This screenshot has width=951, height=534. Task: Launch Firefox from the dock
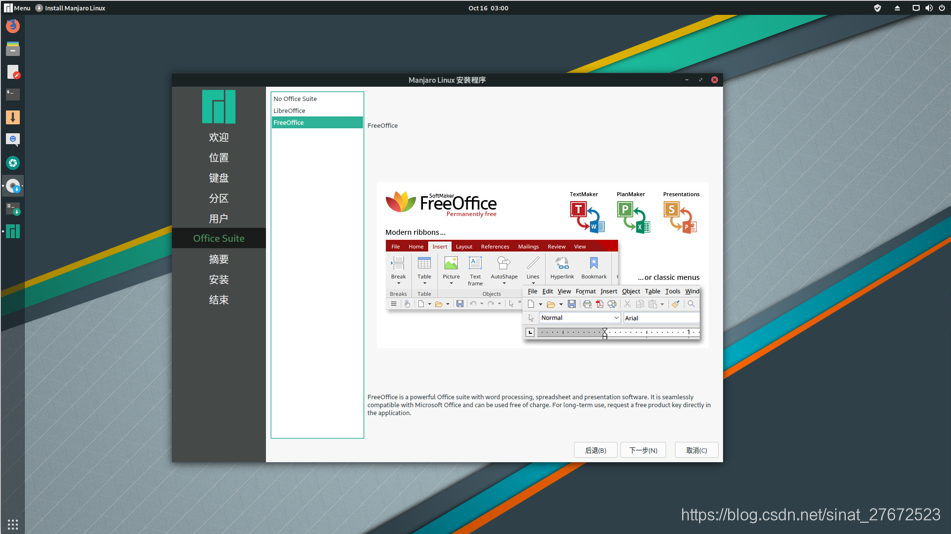pyautogui.click(x=13, y=26)
